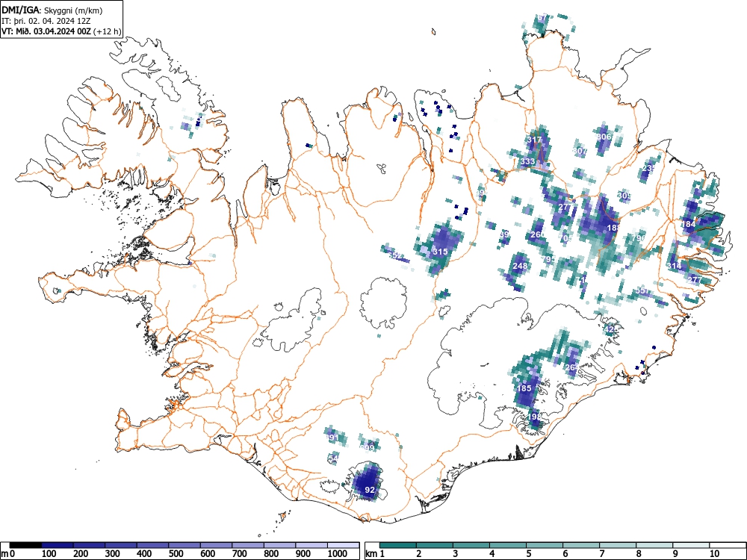Click visibility value 185 on Vatnajökull

coord(524,388)
